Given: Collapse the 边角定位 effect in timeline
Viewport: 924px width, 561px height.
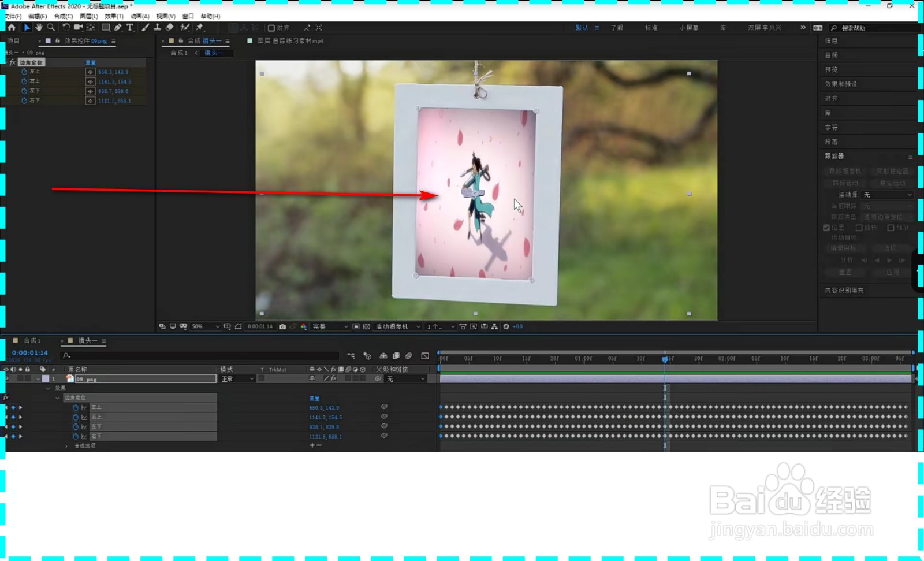Looking at the screenshot, I should point(57,398).
